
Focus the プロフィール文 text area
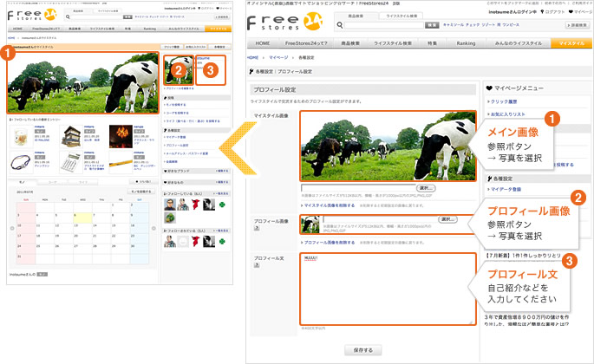click(x=388, y=289)
